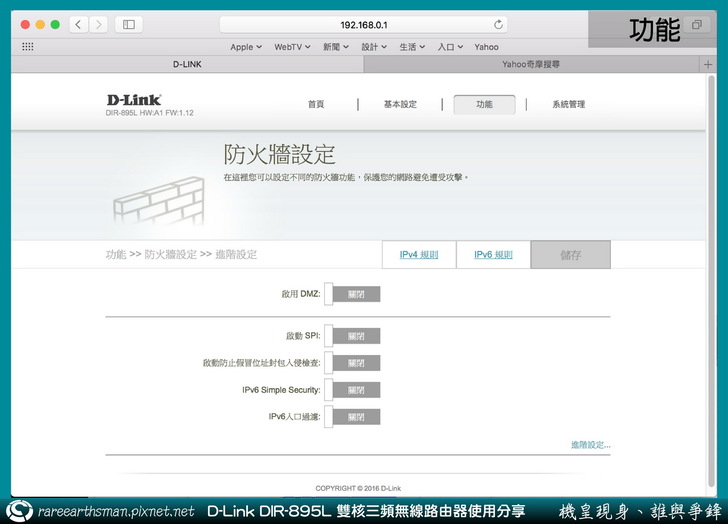Viewport: 728px width, 524px height.
Task: Reload page using address bar refresh icon
Action: [x=498, y=24]
